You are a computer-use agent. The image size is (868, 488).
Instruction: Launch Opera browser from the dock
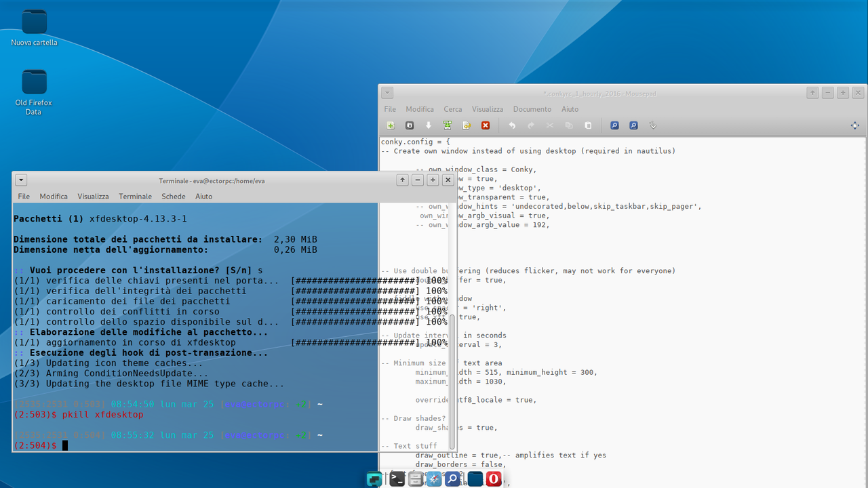tap(494, 479)
